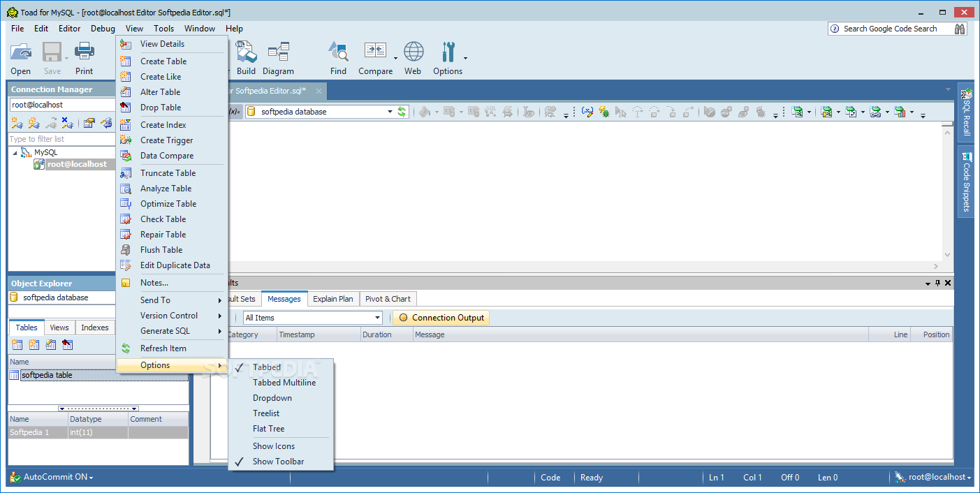Select the Tabbed Multiline layout option

(284, 383)
